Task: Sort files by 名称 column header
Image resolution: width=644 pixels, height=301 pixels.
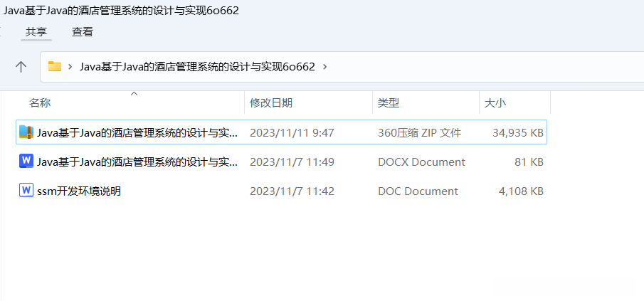Action: click(40, 102)
